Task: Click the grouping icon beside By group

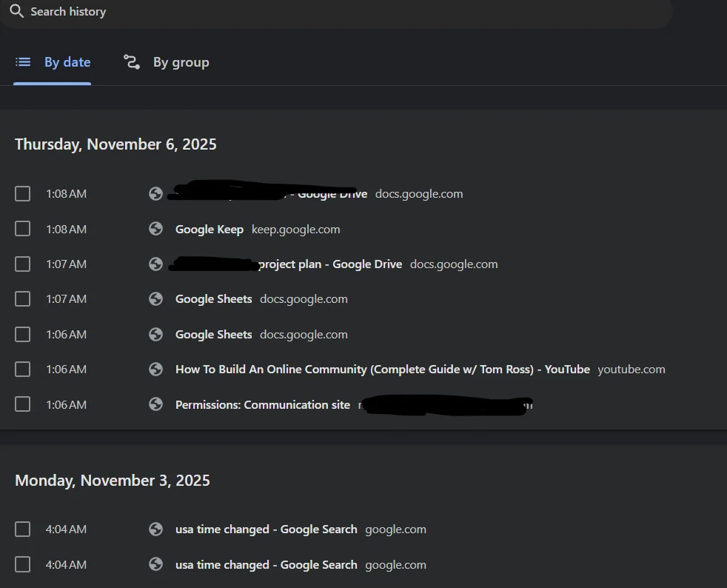Action: coord(132,62)
